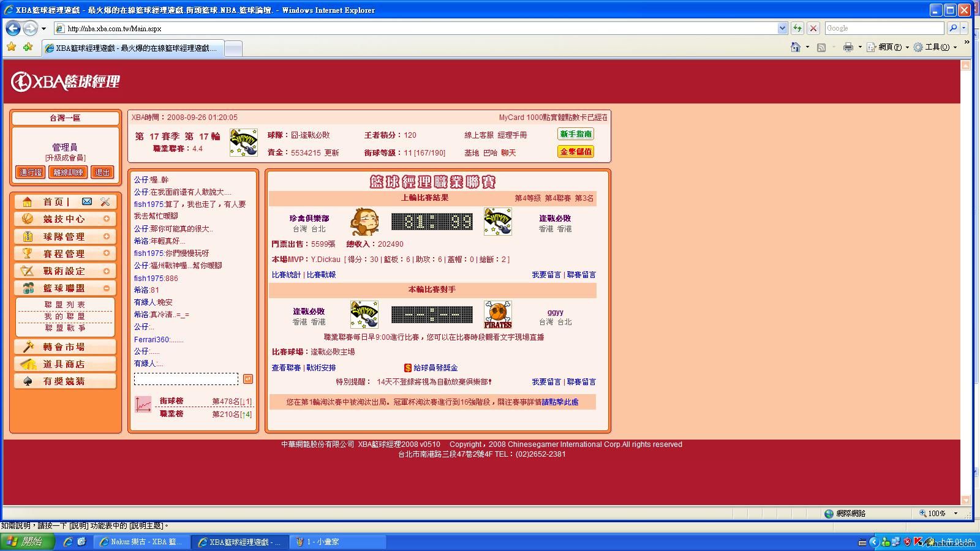Expand the 戰術設定 menu section
Image resolution: width=980 pixels, height=551 pixels.
pos(107,271)
